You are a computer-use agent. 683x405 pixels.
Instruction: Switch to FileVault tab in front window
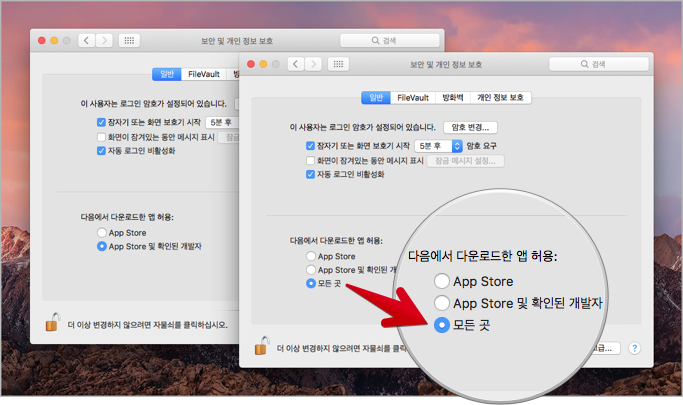(413, 98)
